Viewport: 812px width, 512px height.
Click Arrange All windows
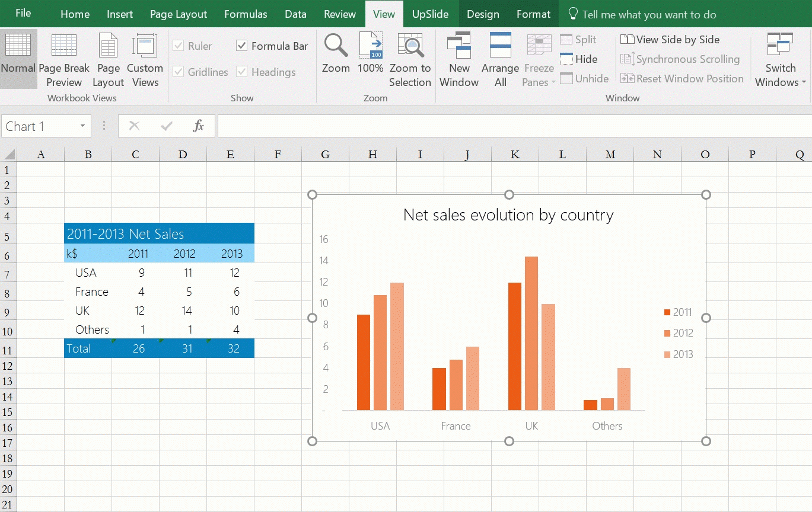tap(499, 59)
